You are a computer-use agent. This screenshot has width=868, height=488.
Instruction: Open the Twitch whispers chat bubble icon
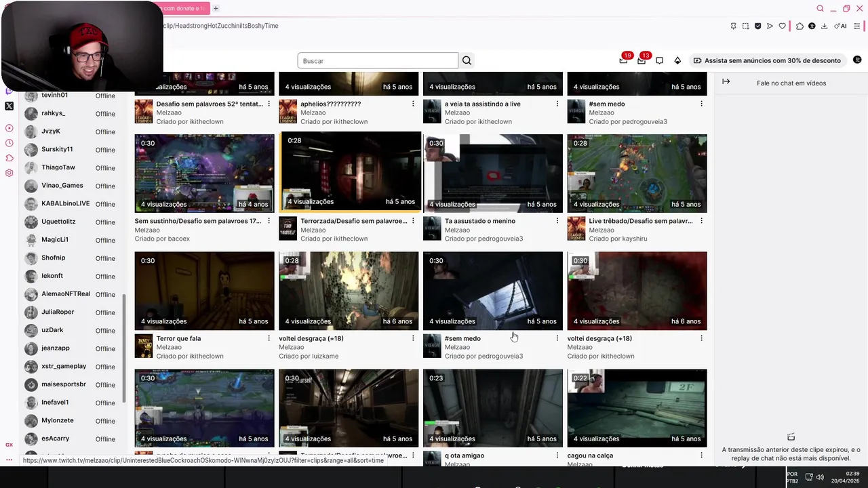tap(659, 60)
